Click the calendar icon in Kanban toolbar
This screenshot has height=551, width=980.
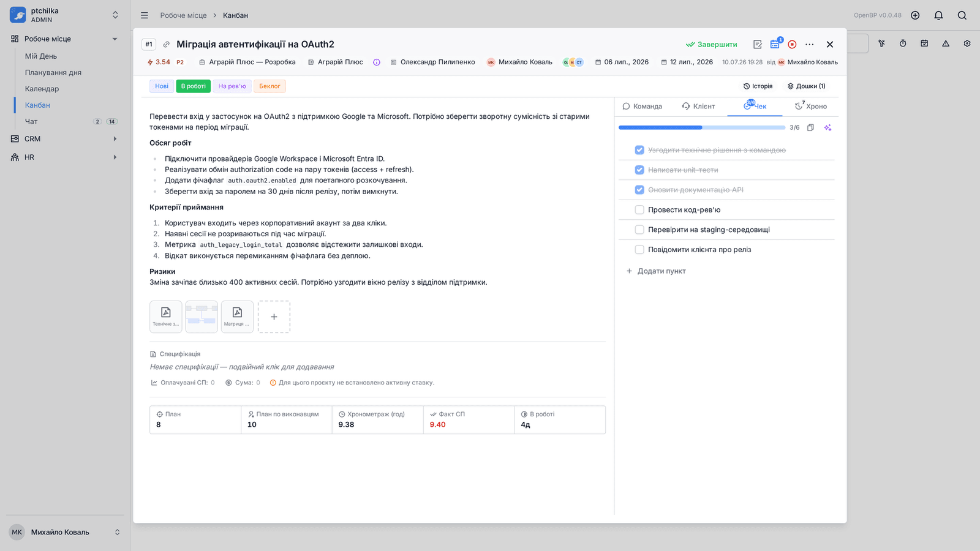click(924, 43)
